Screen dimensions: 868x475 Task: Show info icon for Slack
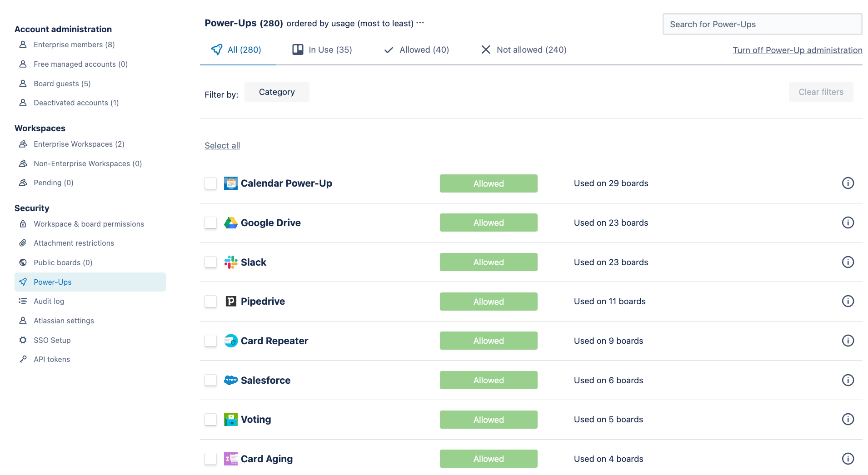click(x=848, y=262)
